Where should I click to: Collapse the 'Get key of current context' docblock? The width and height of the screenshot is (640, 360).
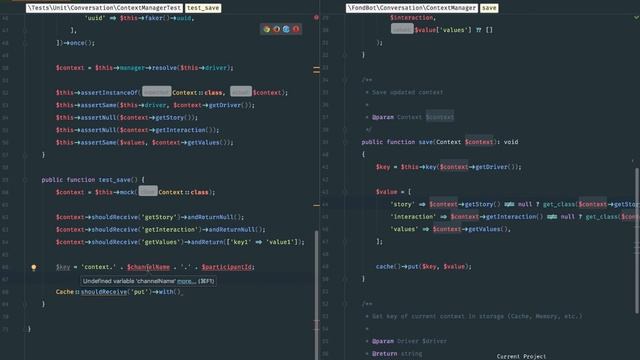click(x=345, y=304)
